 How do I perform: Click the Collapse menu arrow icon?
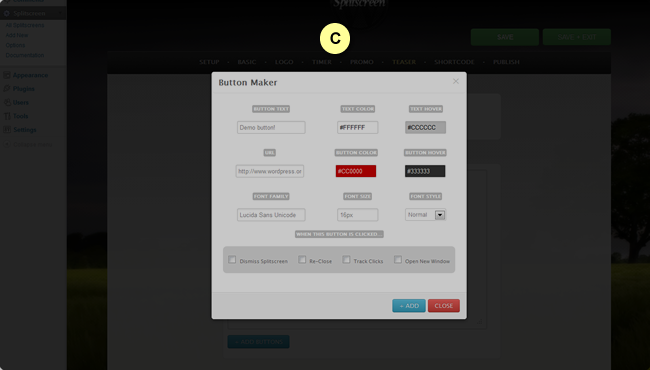pyautogui.click(x=7, y=144)
